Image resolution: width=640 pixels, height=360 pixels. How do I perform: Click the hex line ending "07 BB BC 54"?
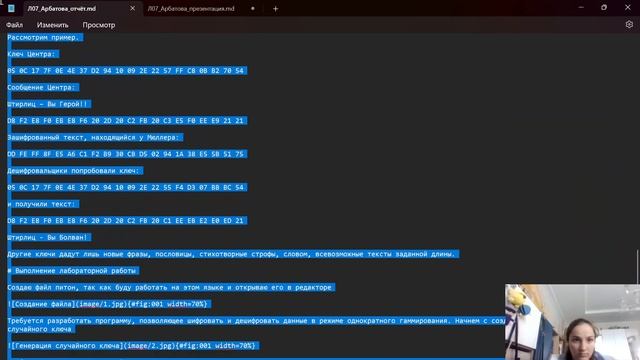(x=126, y=188)
